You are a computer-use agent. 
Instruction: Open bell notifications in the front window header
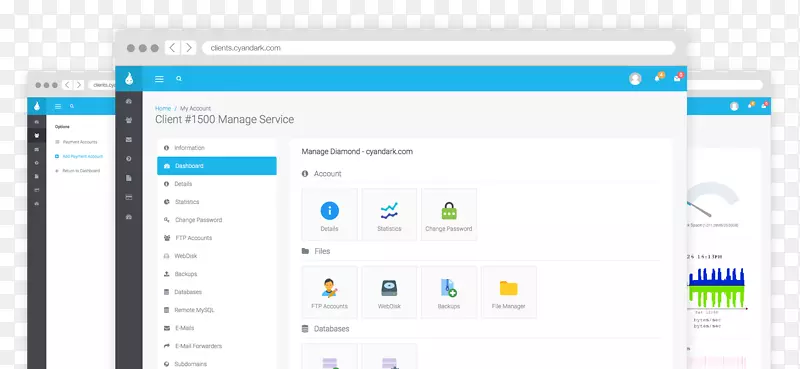[658, 78]
